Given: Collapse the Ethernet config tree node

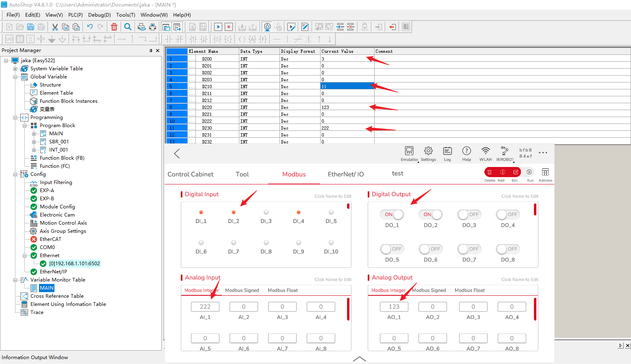Looking at the screenshot, I should (x=25, y=256).
